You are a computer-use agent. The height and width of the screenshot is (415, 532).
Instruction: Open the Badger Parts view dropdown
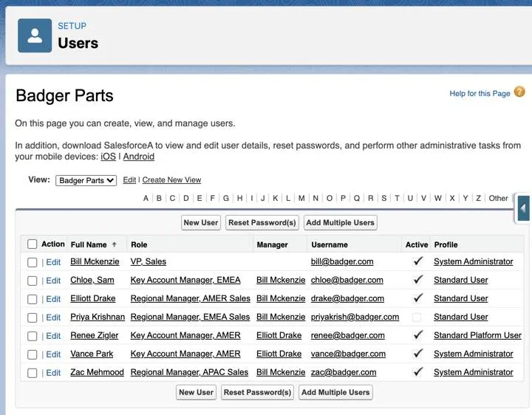point(86,180)
